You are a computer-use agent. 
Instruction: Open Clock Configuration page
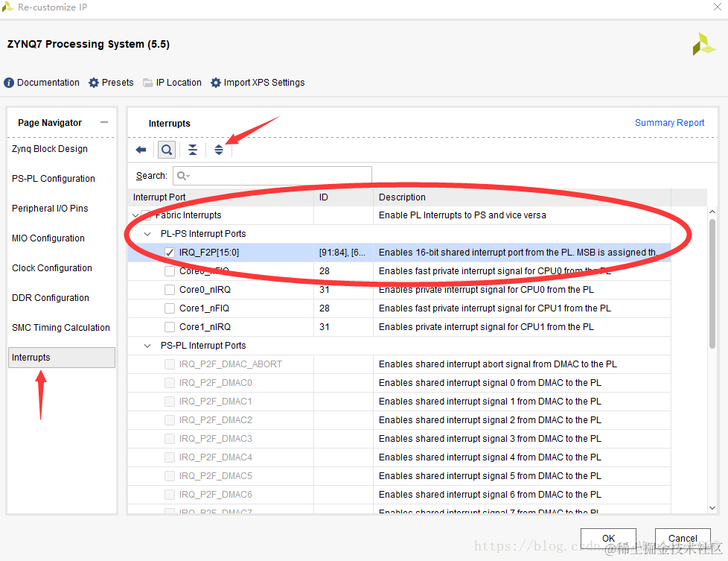(x=52, y=267)
